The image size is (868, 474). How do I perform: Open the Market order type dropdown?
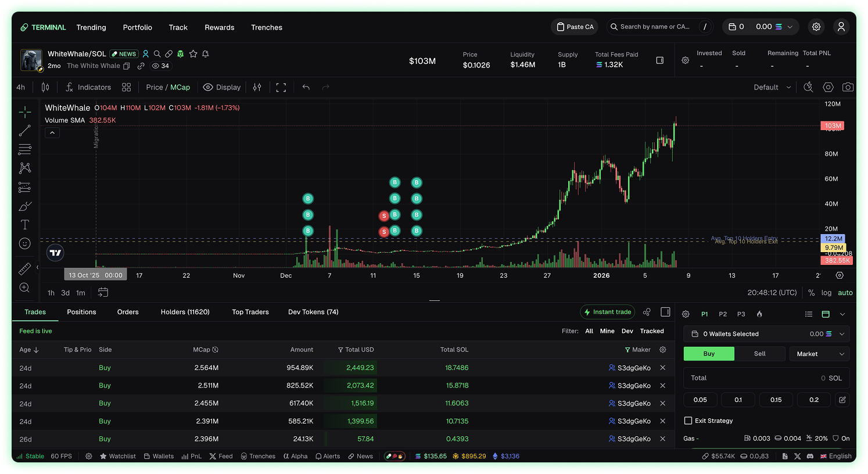[819, 354]
